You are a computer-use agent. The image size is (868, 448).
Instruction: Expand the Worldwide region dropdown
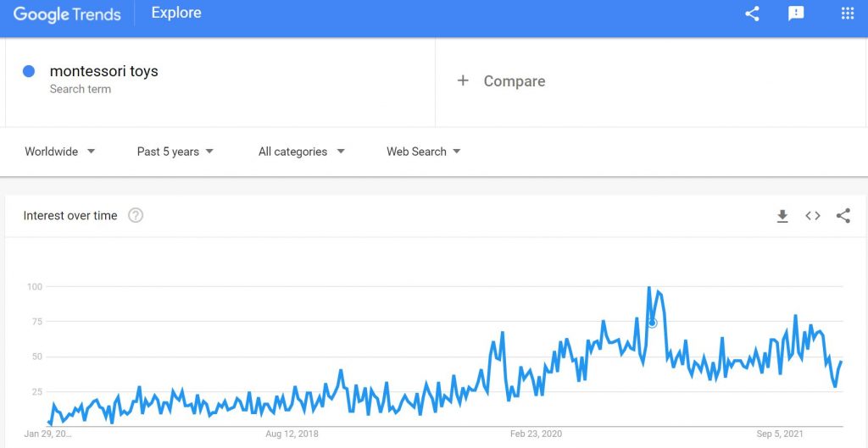tap(60, 152)
